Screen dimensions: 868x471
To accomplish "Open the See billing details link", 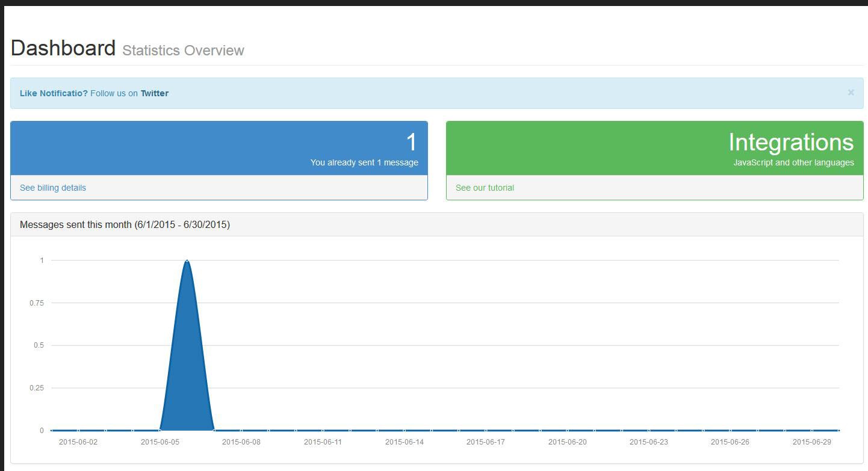I will (53, 188).
